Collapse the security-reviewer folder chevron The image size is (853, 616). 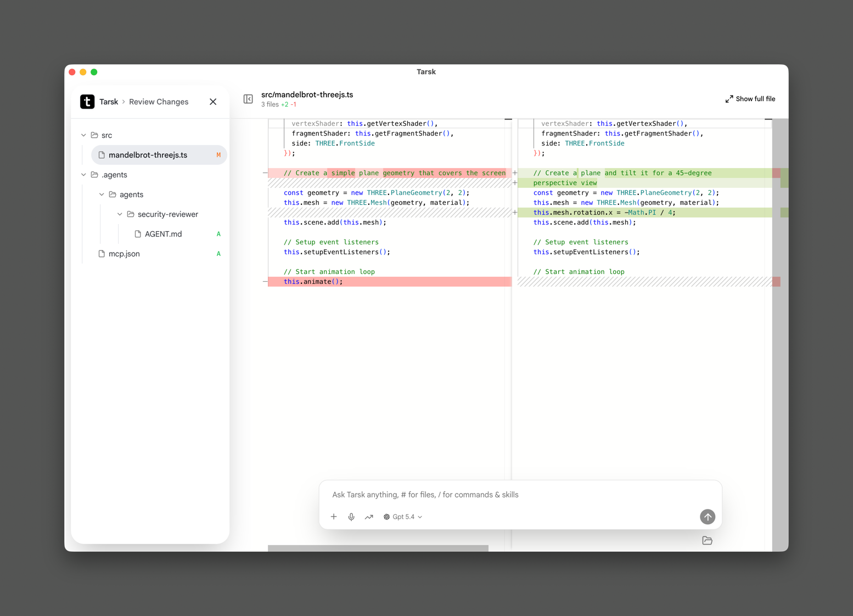(120, 214)
